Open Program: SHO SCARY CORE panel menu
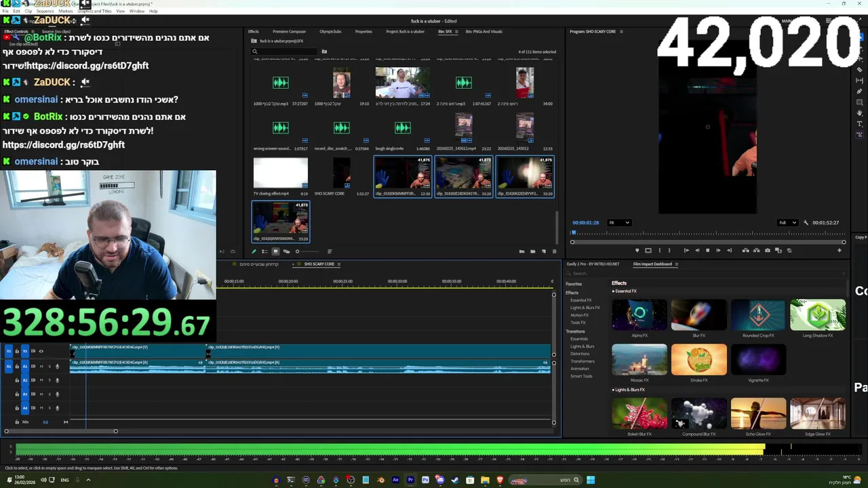 (x=621, y=32)
